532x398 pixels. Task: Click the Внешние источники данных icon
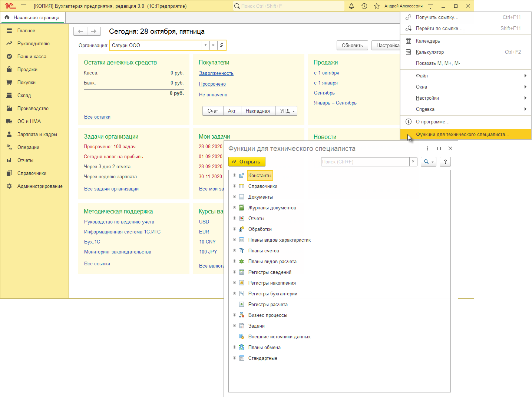(241, 336)
